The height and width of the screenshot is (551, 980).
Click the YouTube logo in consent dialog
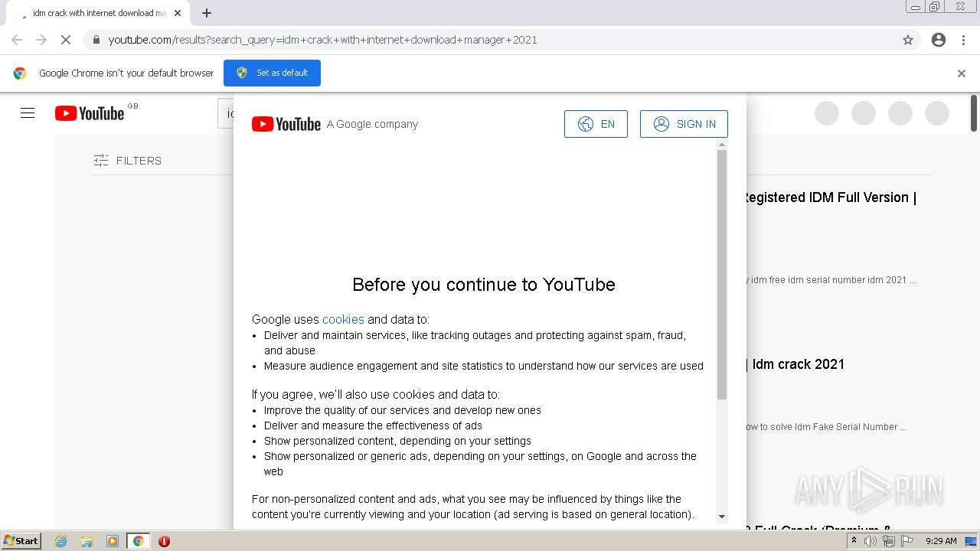(x=286, y=124)
